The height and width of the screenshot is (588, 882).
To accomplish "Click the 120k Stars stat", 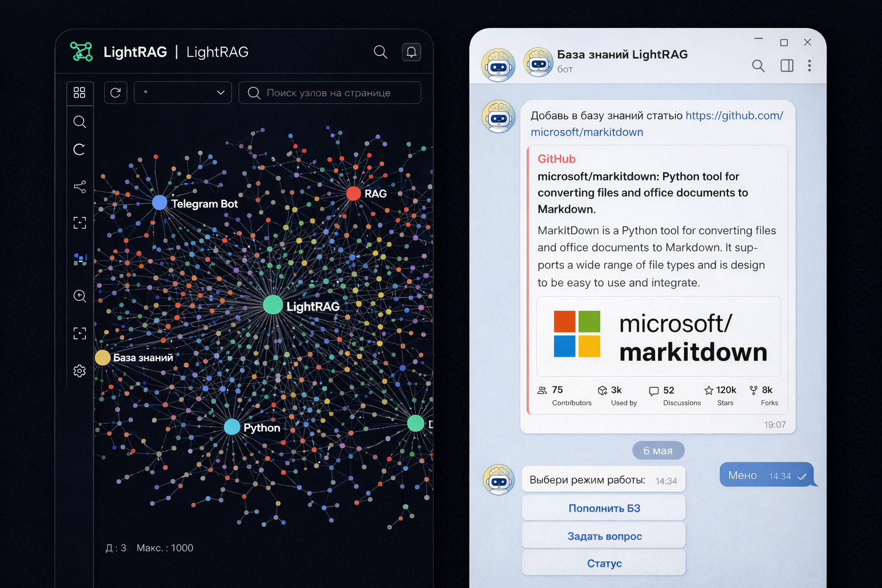I will [x=720, y=396].
